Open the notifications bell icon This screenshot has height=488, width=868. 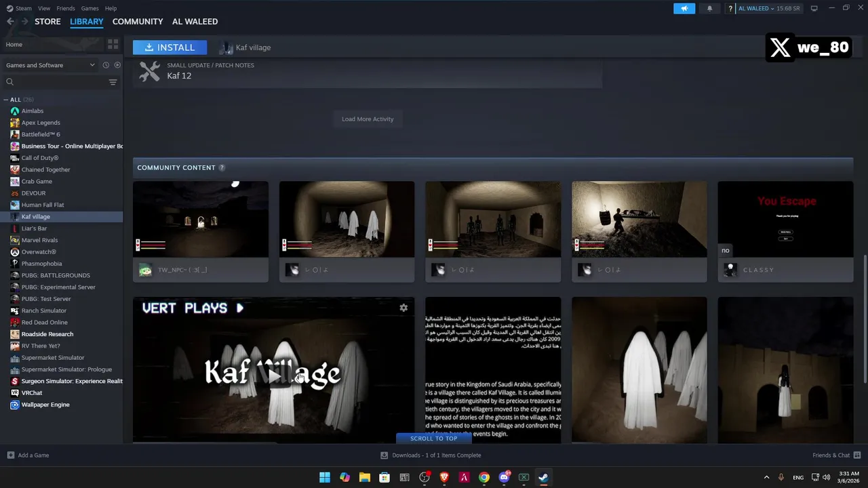click(710, 8)
